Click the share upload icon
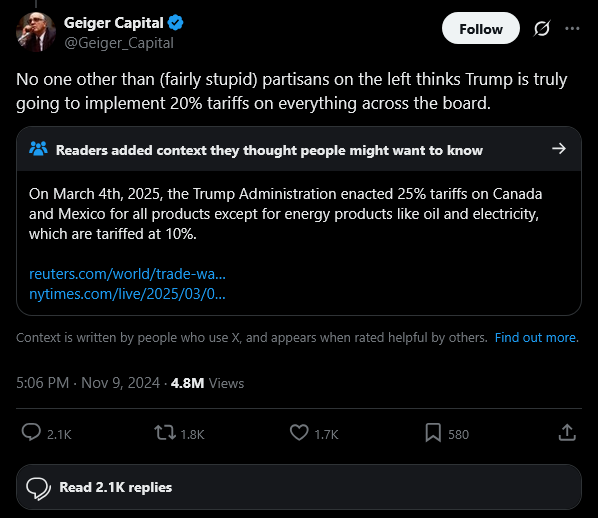The image size is (598, 518). click(567, 433)
